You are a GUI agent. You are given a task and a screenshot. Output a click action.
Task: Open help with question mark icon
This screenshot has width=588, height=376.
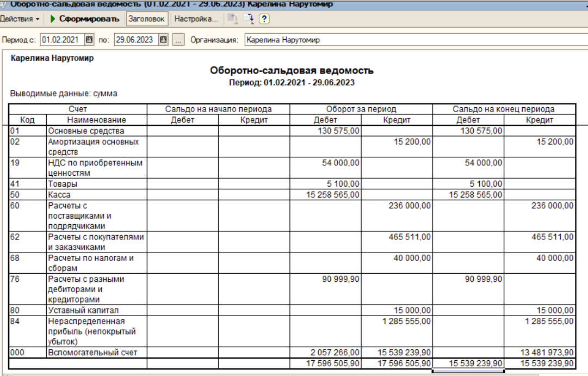tap(264, 19)
